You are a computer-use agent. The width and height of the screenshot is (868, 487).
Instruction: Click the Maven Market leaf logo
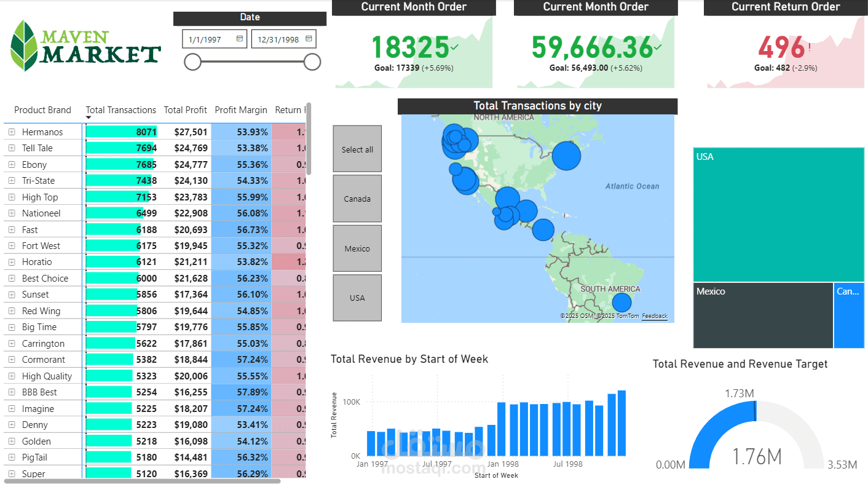pyautogui.click(x=25, y=45)
